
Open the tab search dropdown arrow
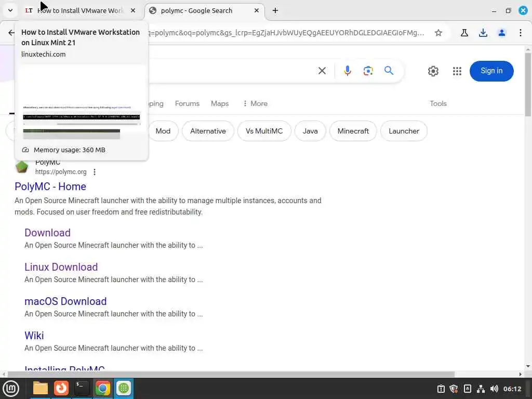(x=10, y=10)
